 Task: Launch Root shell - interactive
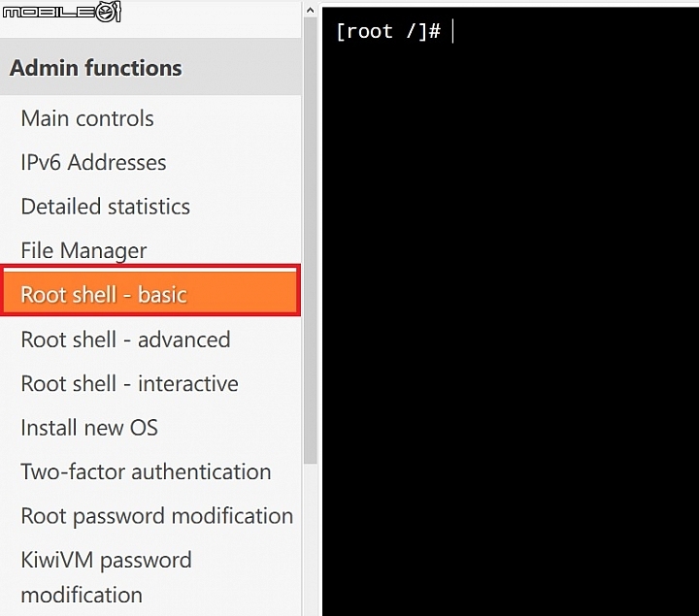130,383
